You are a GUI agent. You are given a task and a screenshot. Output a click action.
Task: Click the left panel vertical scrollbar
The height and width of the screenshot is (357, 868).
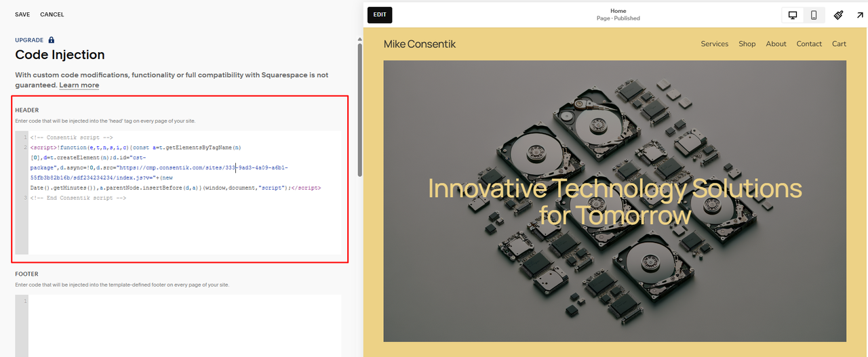359,108
